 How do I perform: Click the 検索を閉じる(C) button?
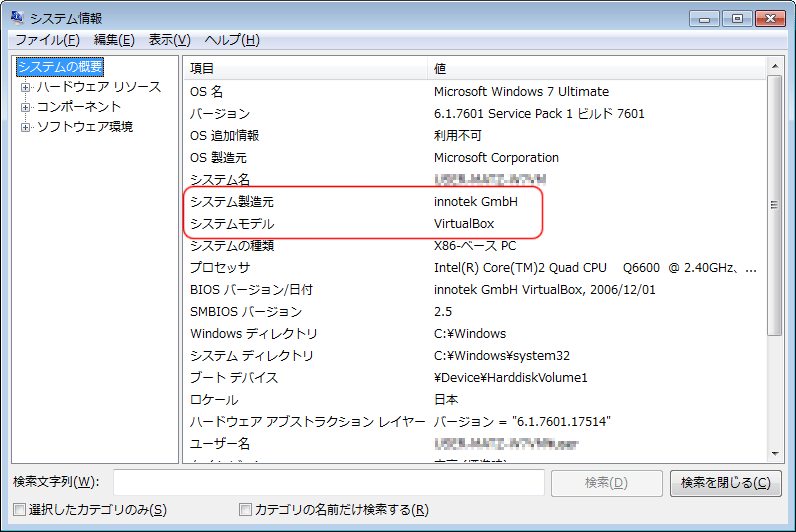725,483
